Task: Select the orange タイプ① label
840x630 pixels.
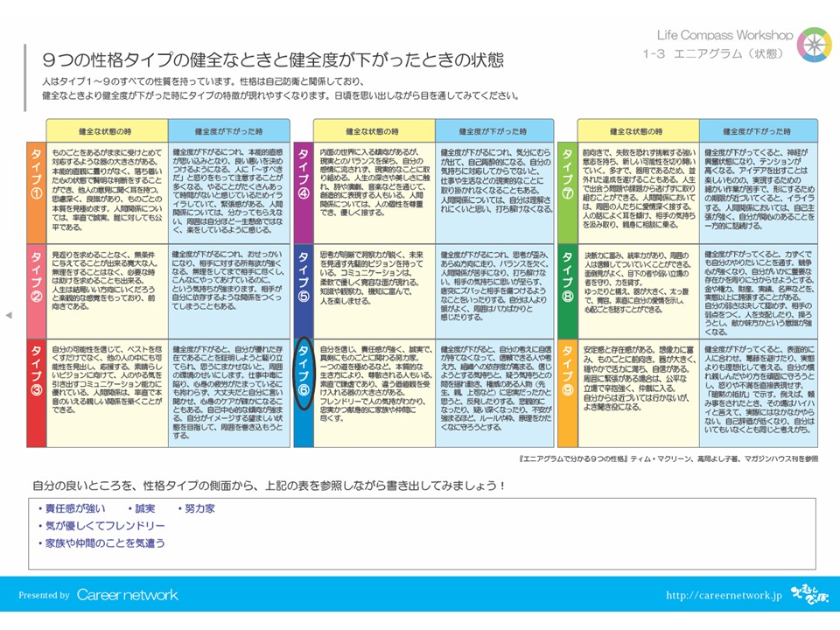Action: click(x=37, y=192)
